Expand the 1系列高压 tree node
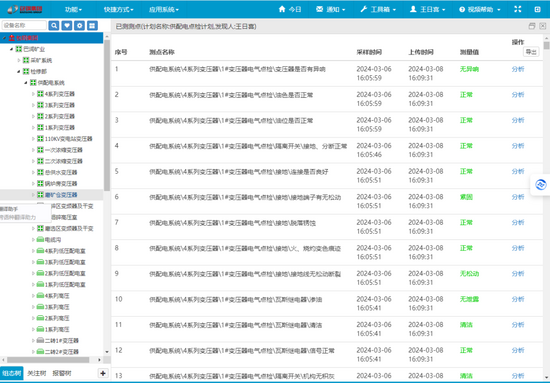This screenshot has width=550, height=383. tap(33, 329)
